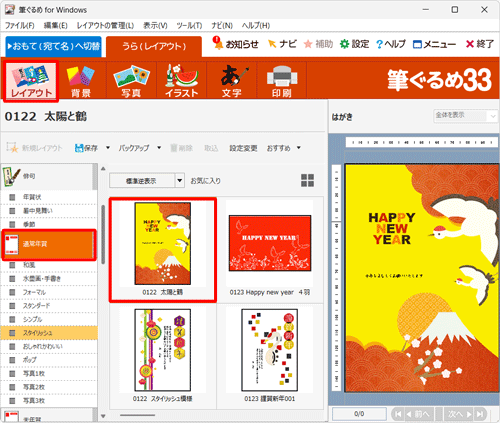Click the おすすめ button

[x=279, y=148]
